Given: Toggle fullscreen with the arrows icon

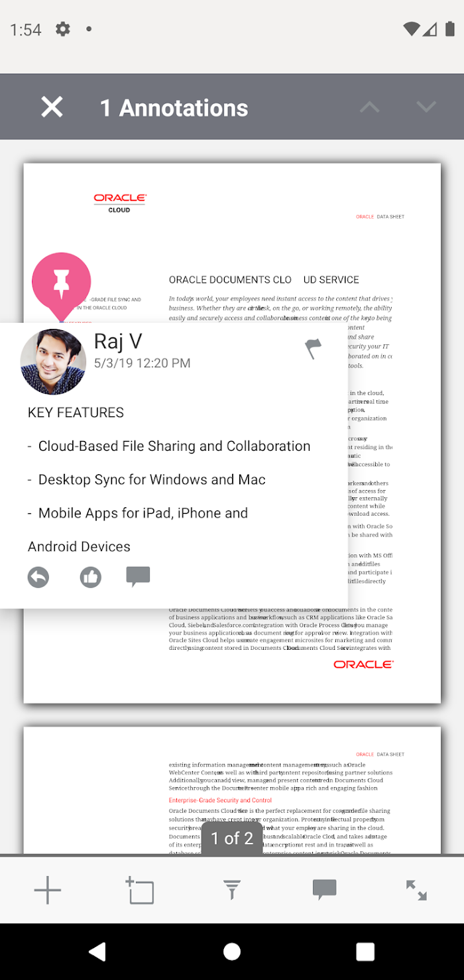Looking at the screenshot, I should 416,890.
